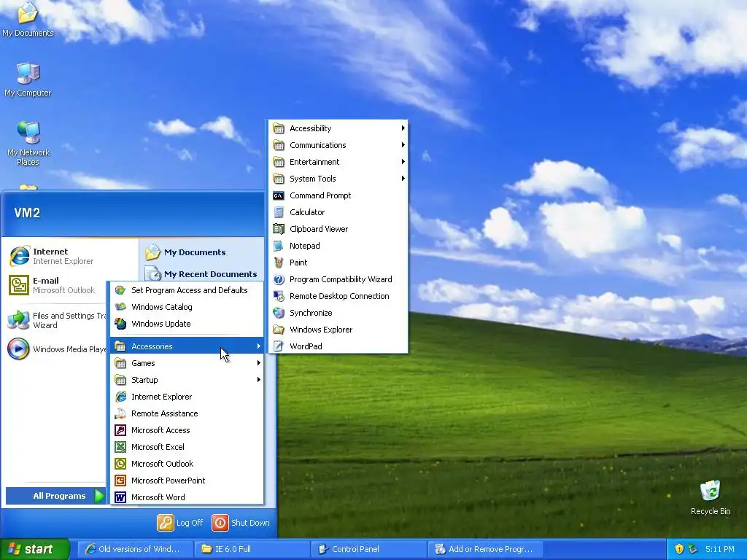Click the Microsoft Excel icon

(120, 447)
